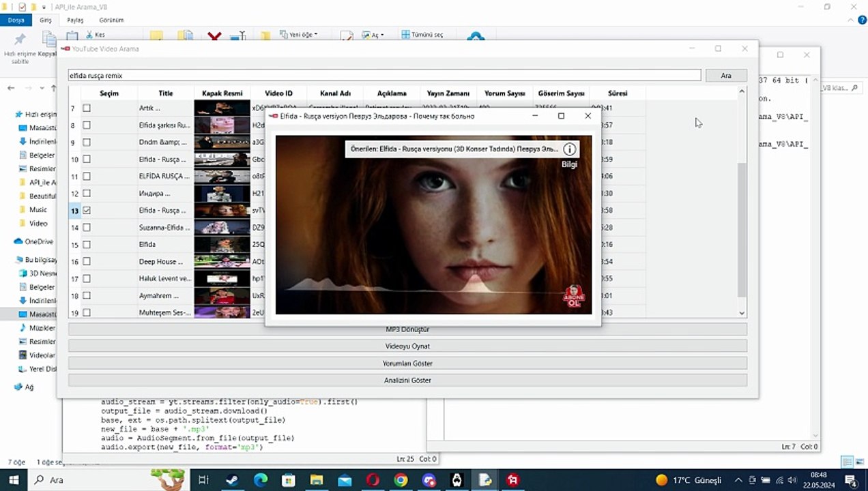
Task: Open Microsoft Store taskbar icon
Action: click(289, 480)
